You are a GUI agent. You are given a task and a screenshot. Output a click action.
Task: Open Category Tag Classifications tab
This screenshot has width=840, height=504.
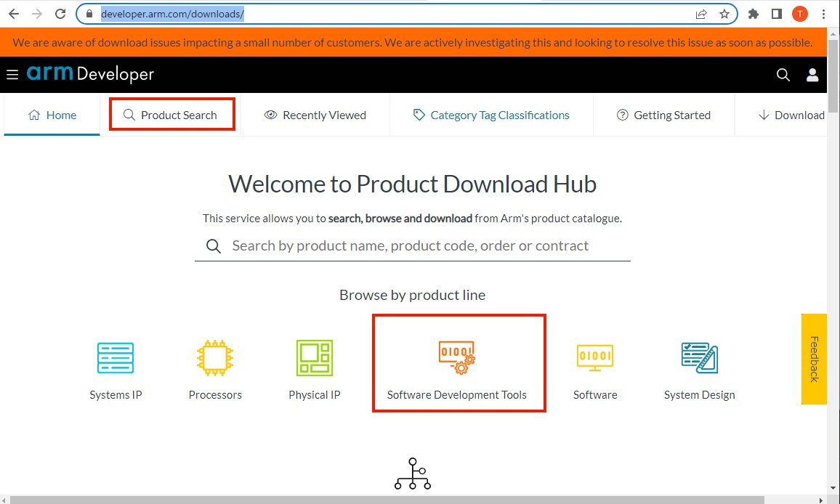tap(491, 115)
